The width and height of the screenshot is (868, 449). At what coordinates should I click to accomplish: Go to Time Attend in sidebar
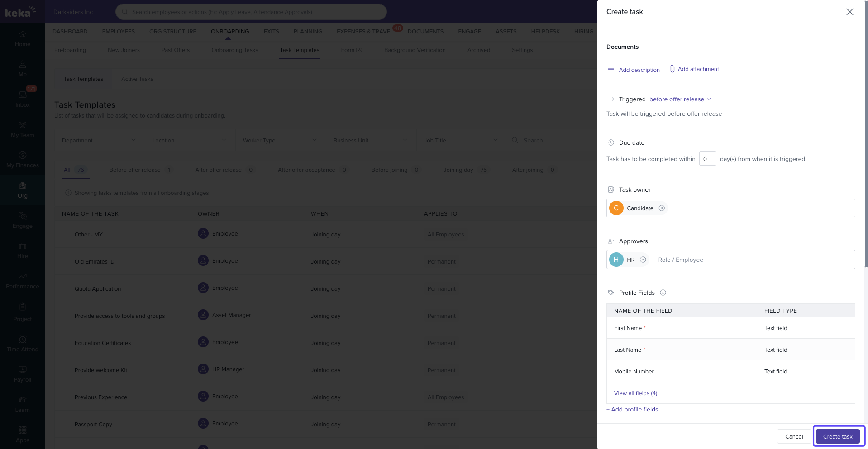(x=23, y=344)
